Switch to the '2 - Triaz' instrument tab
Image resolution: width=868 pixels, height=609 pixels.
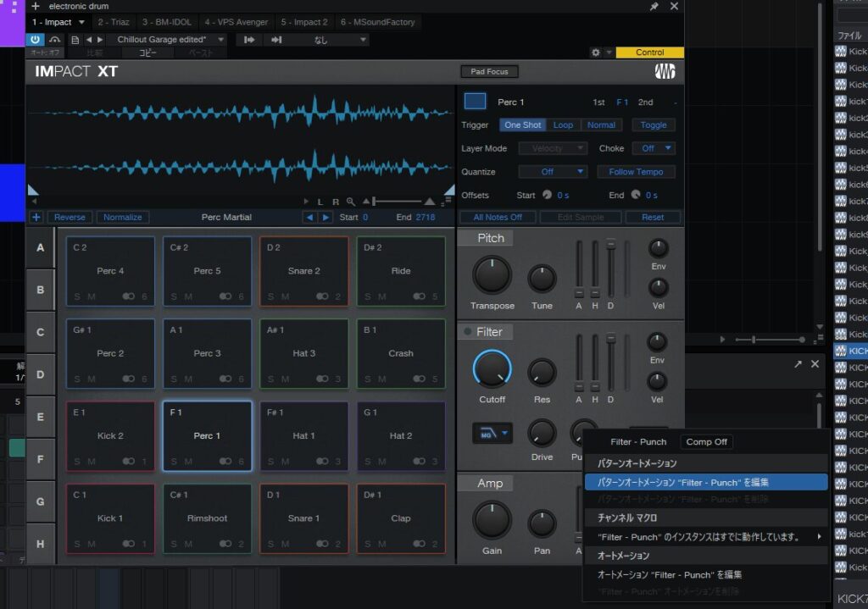[114, 22]
